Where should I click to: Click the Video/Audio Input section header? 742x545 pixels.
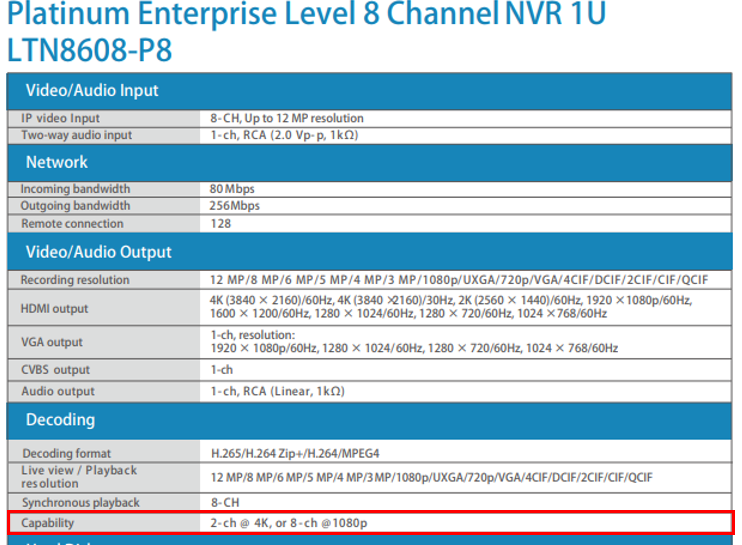[x=92, y=91]
